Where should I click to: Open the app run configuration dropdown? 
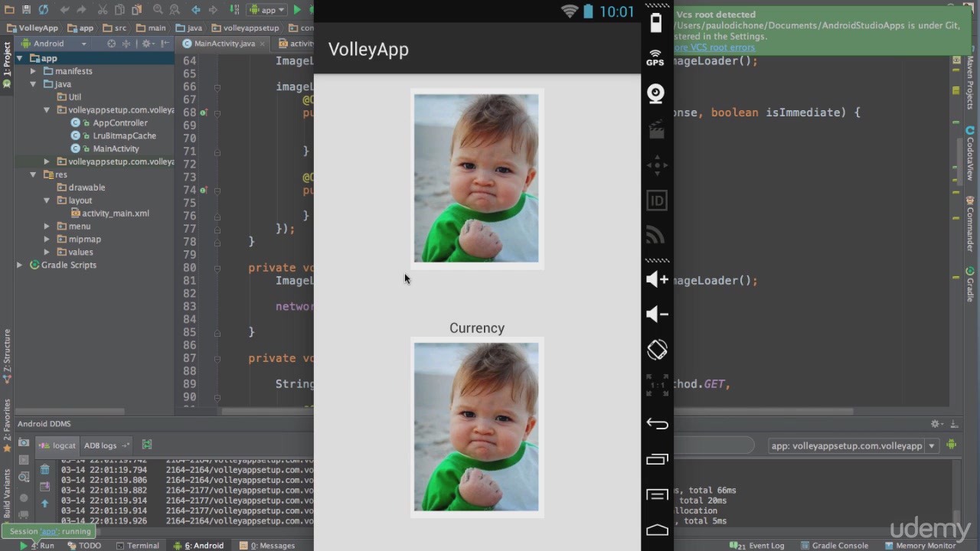(x=267, y=10)
